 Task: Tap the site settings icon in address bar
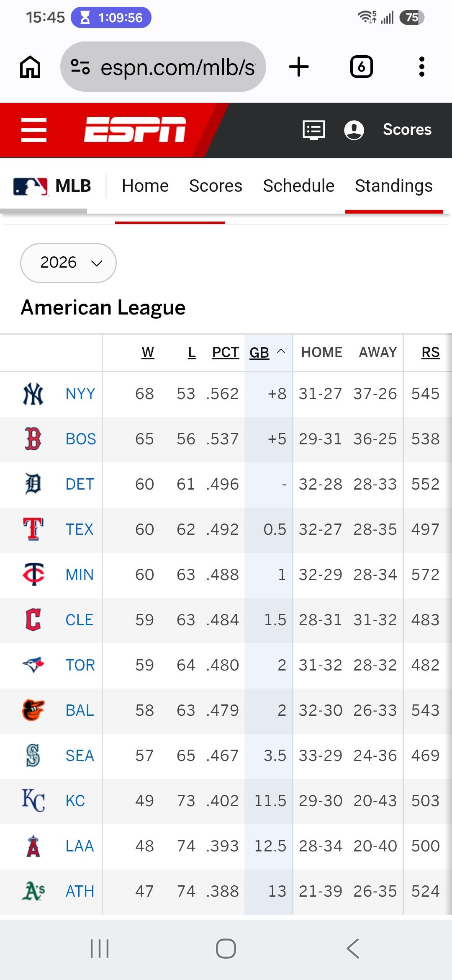(80, 67)
